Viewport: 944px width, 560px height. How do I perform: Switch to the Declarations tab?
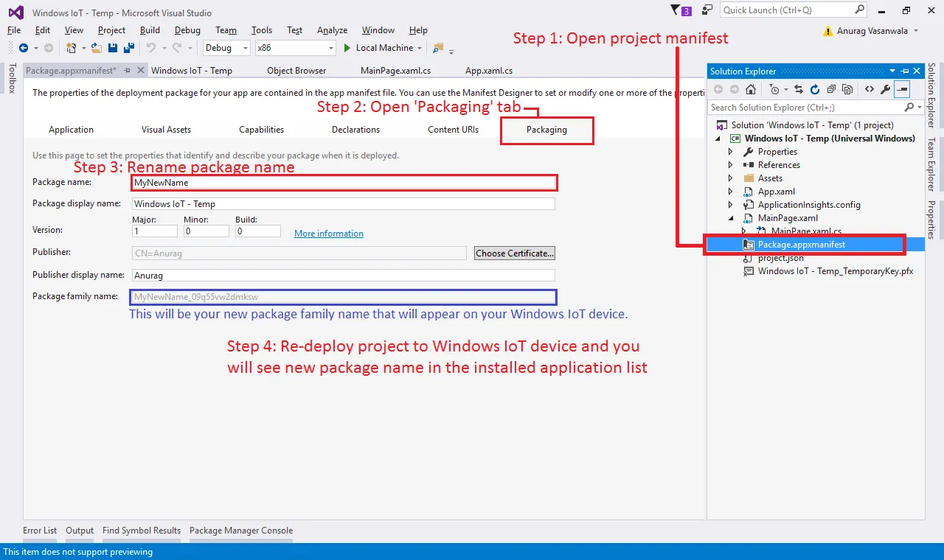[x=356, y=130]
